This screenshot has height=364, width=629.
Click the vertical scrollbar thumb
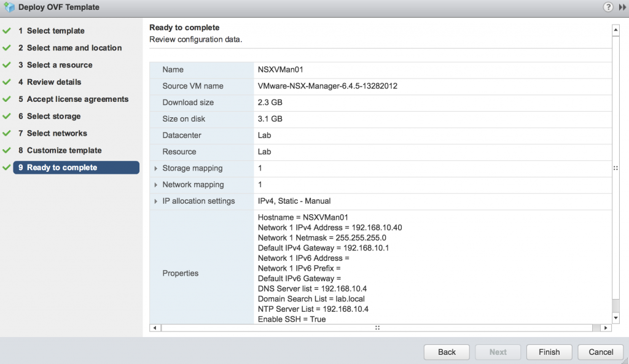coord(615,168)
